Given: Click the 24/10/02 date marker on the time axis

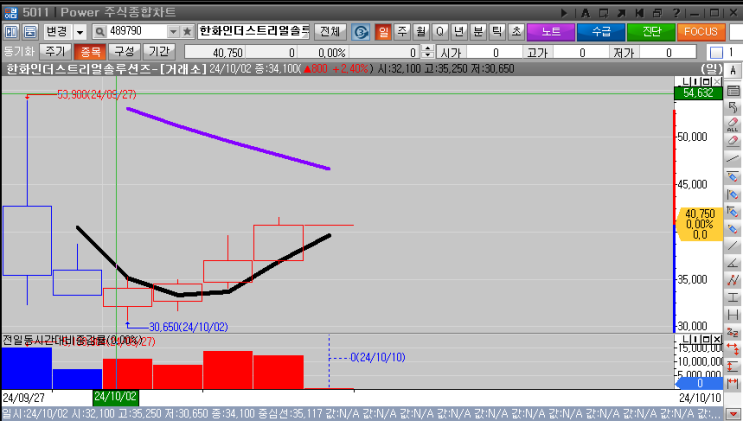Looking at the screenshot, I should click(115, 397).
